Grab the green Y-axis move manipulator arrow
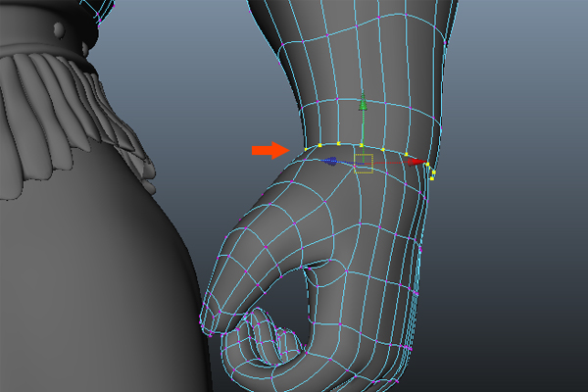 click(x=363, y=102)
